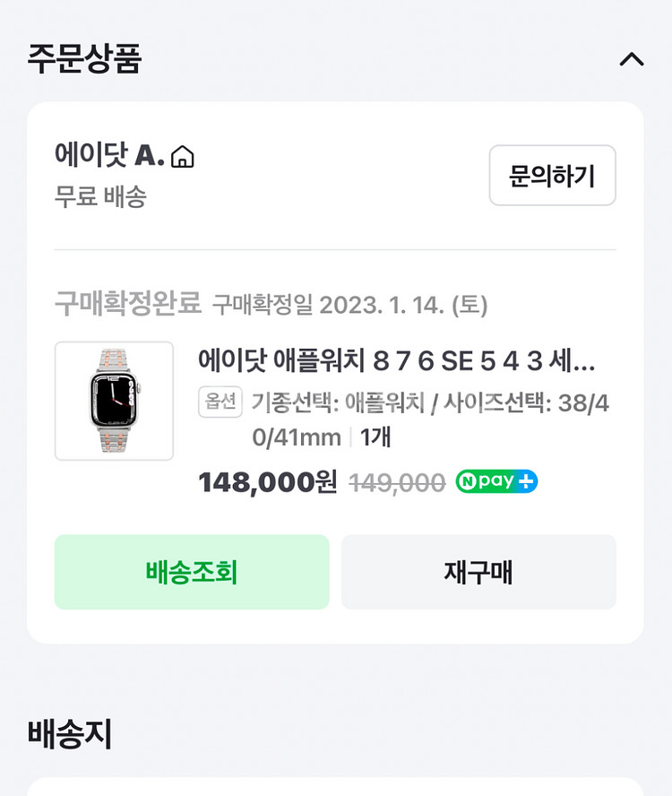Click the 무료 배송 shipping label
This screenshot has height=796, width=672.
[x=100, y=196]
